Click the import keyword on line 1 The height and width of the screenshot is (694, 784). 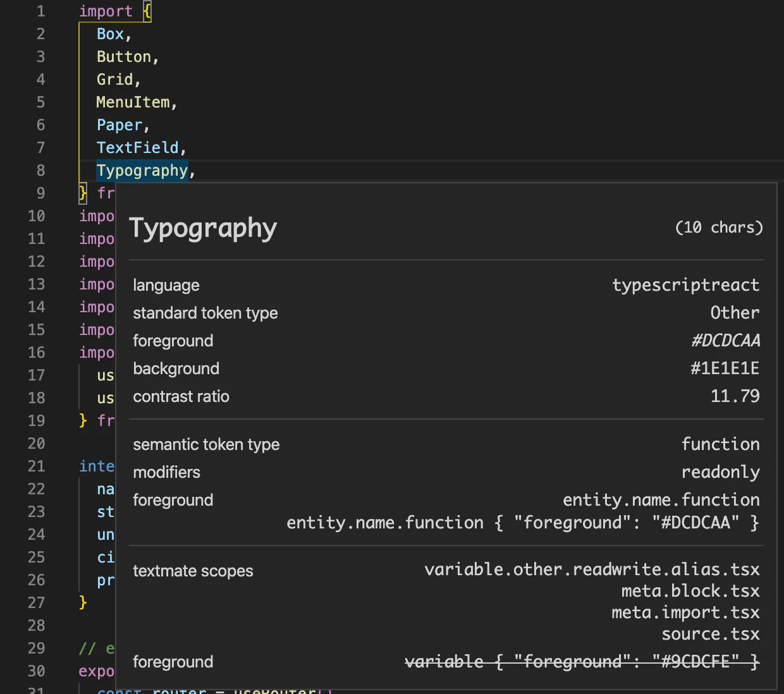tap(106, 11)
